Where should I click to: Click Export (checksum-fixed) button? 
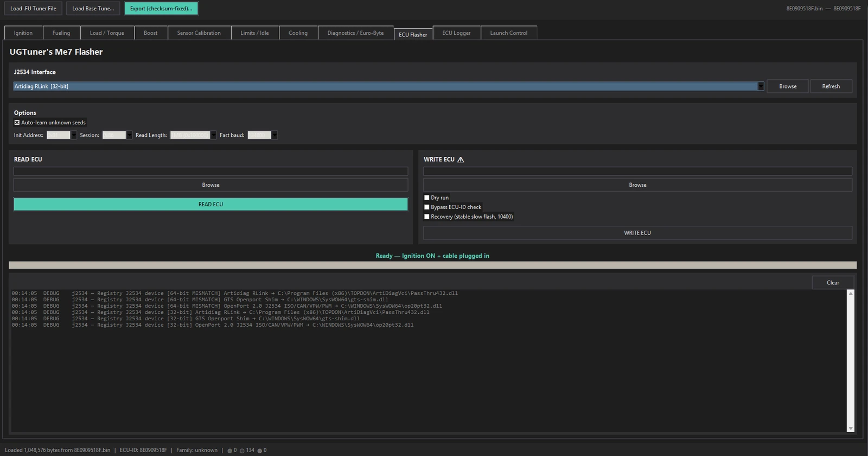[x=161, y=9]
